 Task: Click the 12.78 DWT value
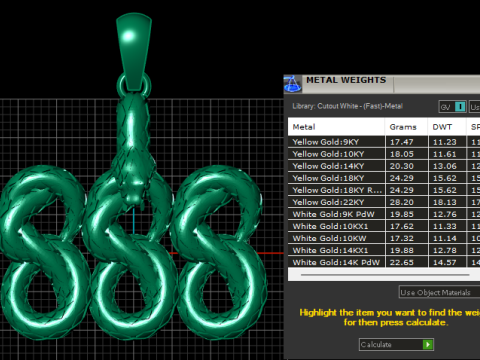click(445, 250)
